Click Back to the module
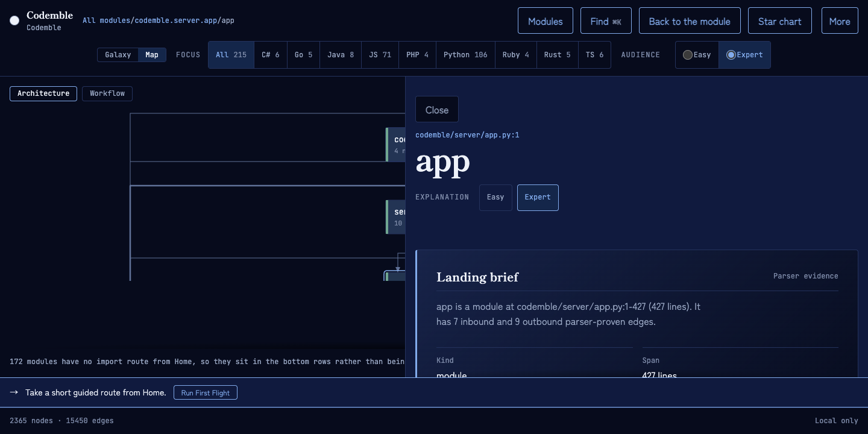The width and height of the screenshot is (868, 434). [690, 21]
